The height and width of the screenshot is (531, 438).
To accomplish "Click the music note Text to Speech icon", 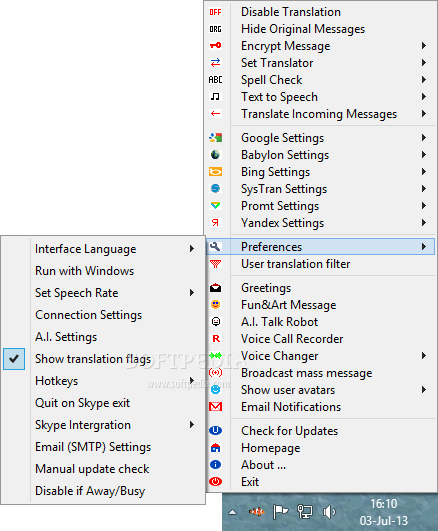I will 215,97.
